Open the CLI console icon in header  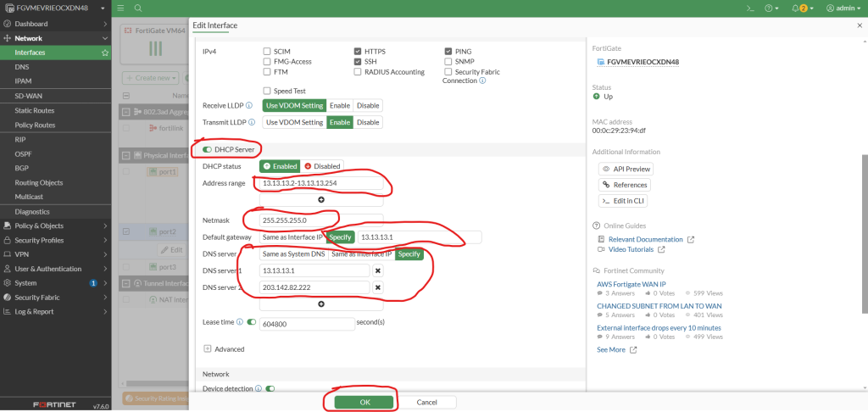[749, 8]
